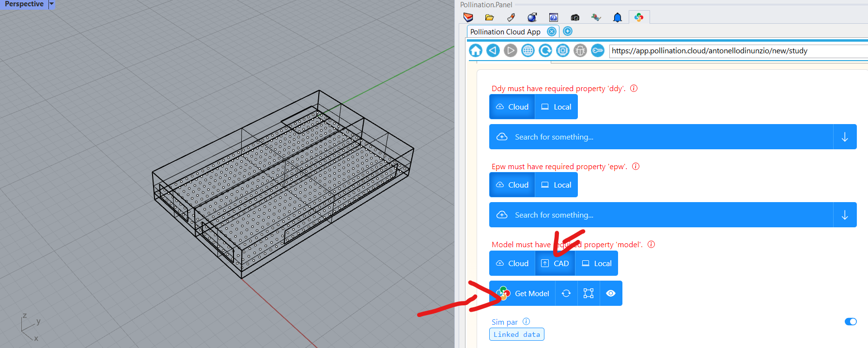Click the camera icon in panel tabs

tap(575, 17)
